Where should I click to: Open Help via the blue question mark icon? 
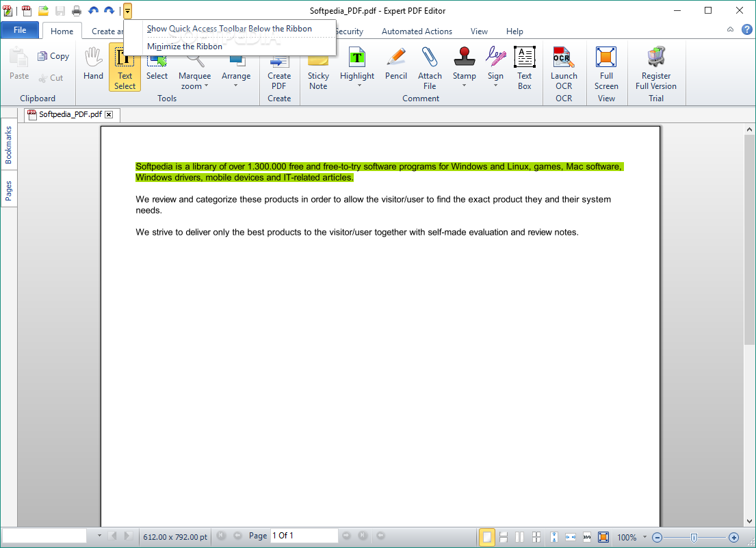(x=747, y=29)
